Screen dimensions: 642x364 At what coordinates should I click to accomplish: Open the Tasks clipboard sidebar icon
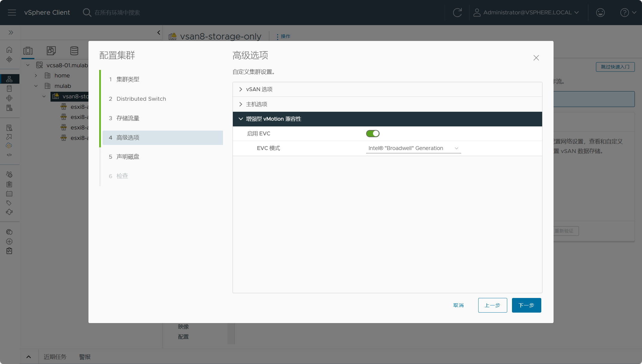(x=9, y=184)
